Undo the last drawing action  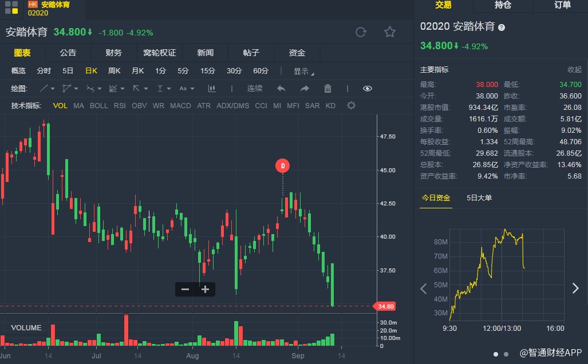tap(281, 89)
